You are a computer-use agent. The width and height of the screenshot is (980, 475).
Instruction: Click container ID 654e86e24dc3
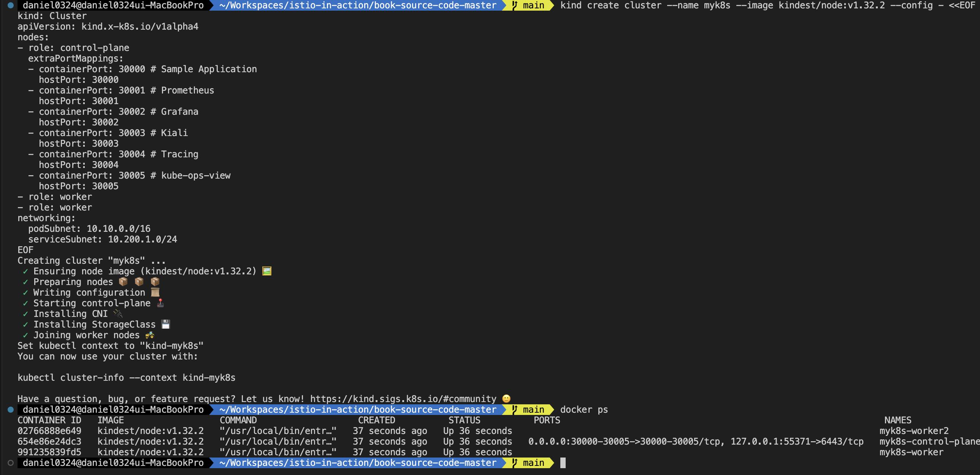49,442
